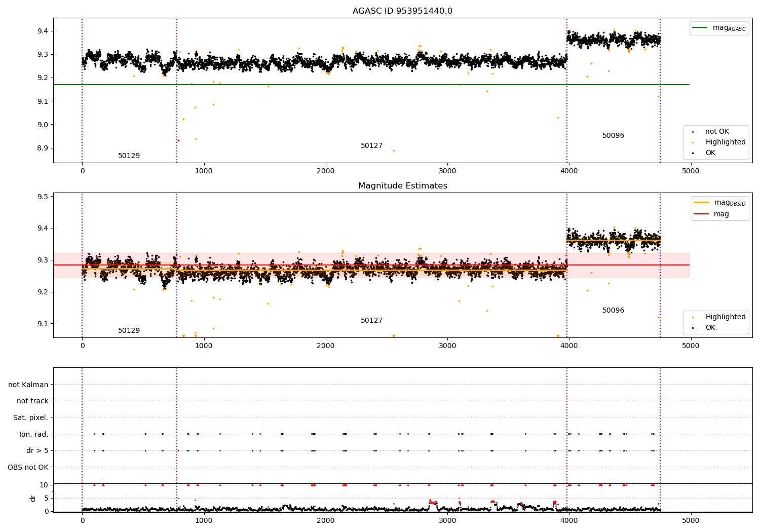
Task: Click green line sample in mag AGASC legend
Action: (700, 28)
